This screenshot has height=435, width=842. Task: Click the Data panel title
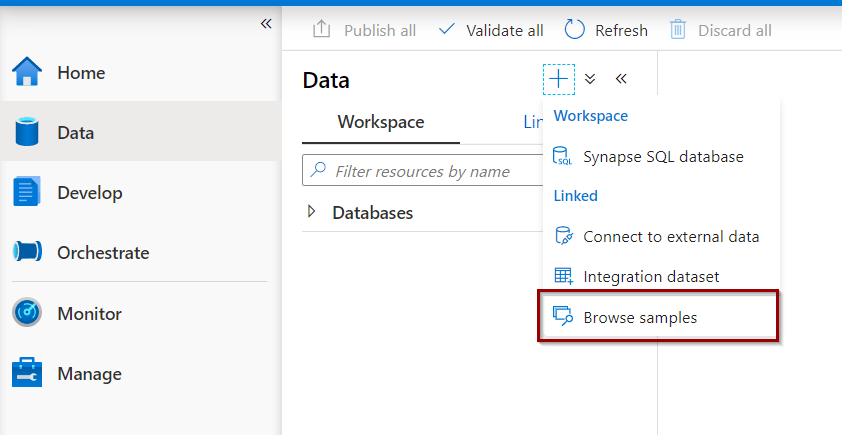(x=326, y=80)
